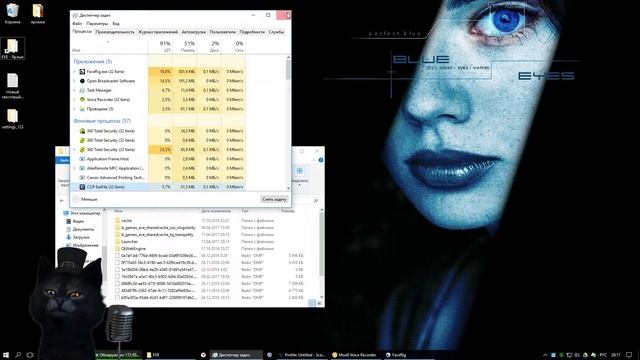Switch to the Службы tab
This screenshot has height=360, width=640.
276,32
